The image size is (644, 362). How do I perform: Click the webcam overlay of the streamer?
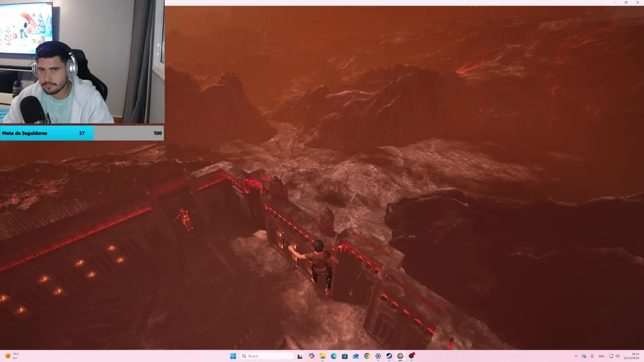tap(82, 62)
